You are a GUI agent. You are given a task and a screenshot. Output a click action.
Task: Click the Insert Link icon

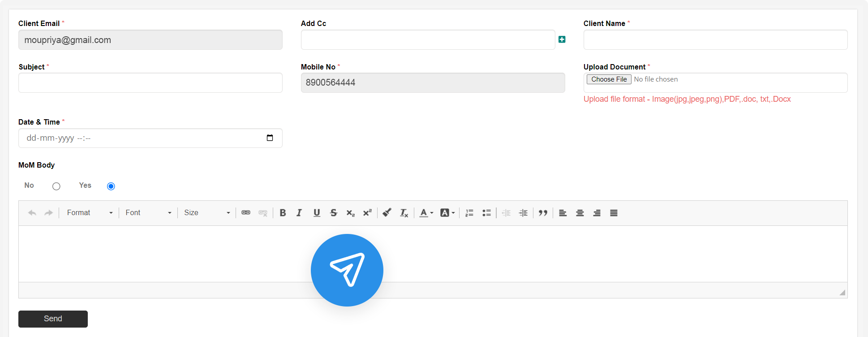click(x=246, y=213)
